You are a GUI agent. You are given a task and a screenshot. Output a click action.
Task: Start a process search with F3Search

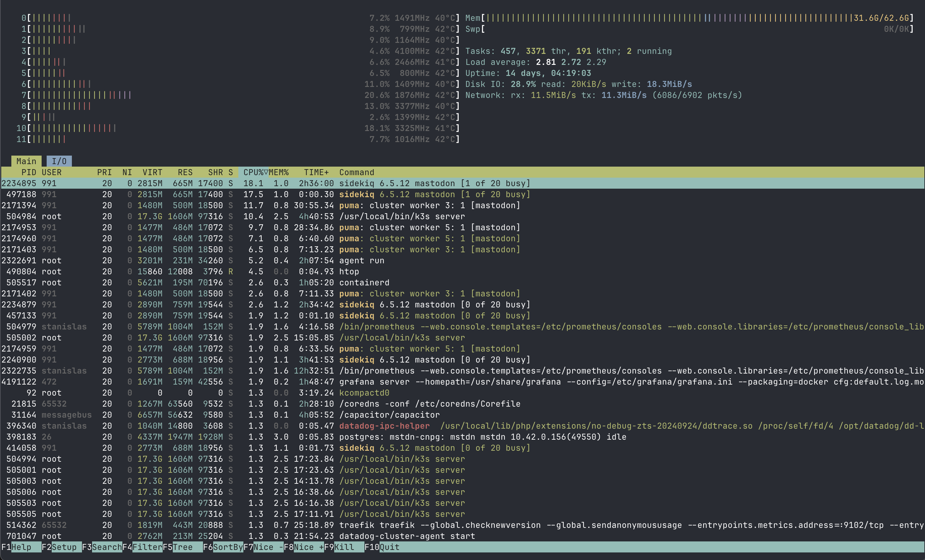click(x=102, y=547)
